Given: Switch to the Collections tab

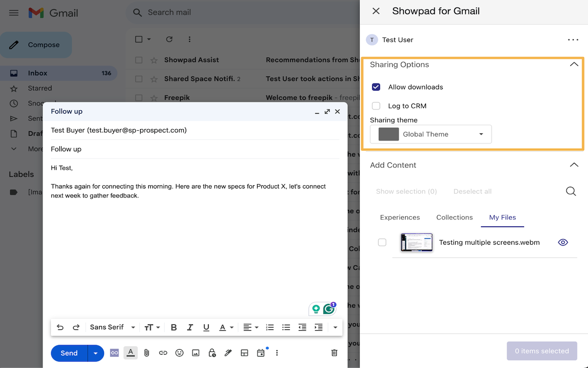Looking at the screenshot, I should [454, 217].
